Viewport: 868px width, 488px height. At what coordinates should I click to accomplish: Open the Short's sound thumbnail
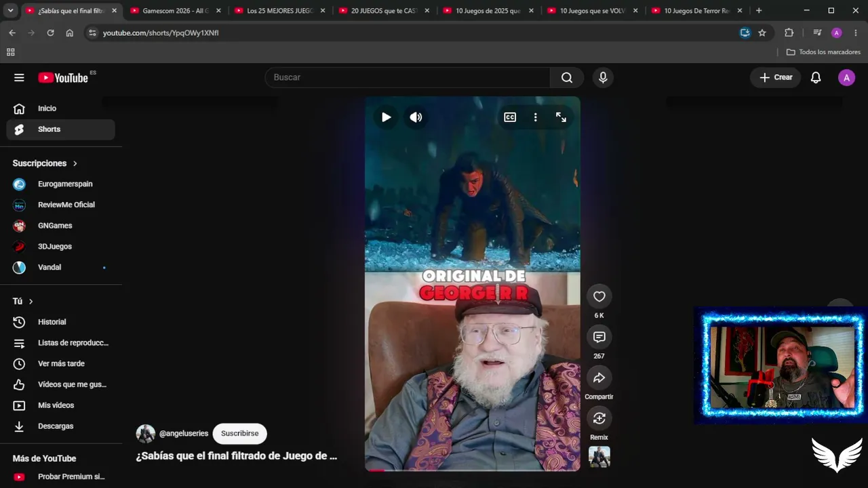(599, 456)
